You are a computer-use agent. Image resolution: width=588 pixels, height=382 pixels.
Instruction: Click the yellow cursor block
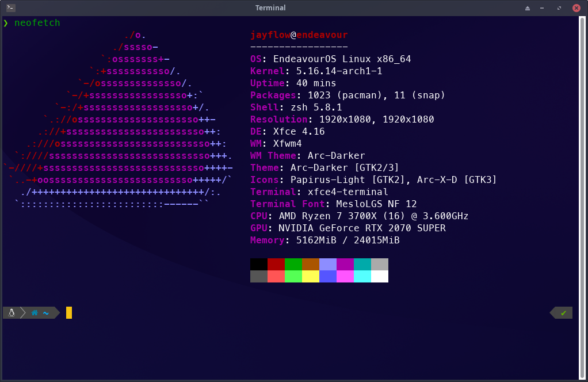point(69,312)
